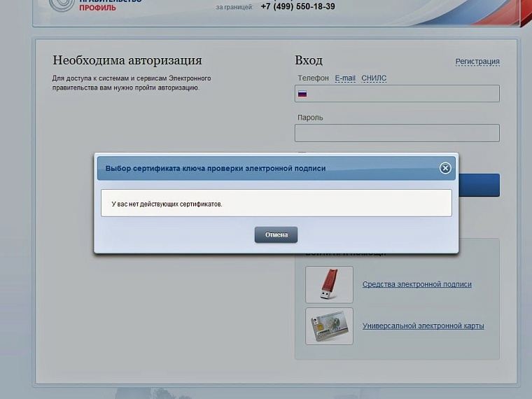Click the Russian flag in phone field

(x=302, y=94)
